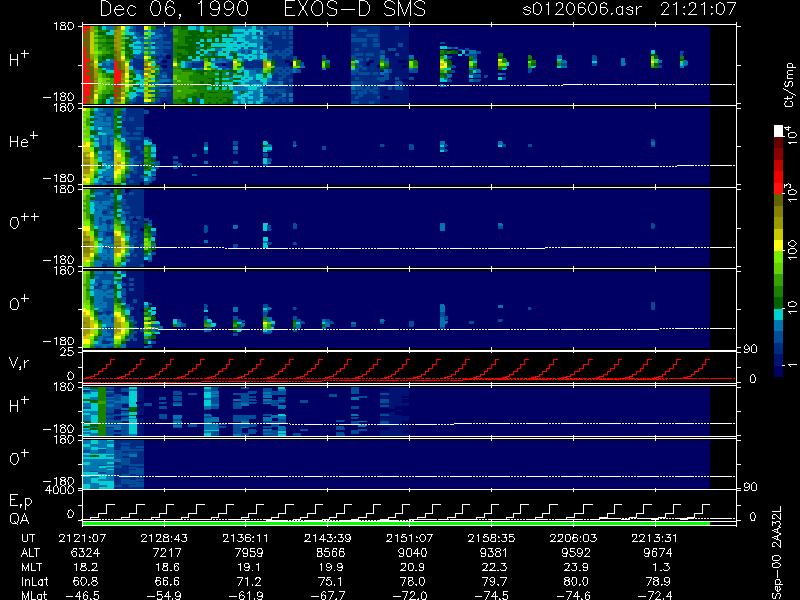This screenshot has height=600, width=800.
Task: Click the H+ label above the He+ panel
Action: 19,60
